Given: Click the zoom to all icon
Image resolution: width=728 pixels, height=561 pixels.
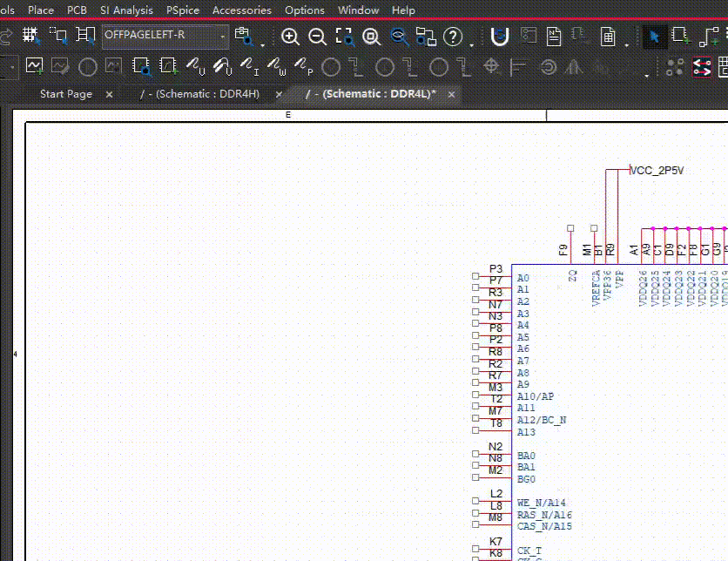Looking at the screenshot, I should pos(372,37).
